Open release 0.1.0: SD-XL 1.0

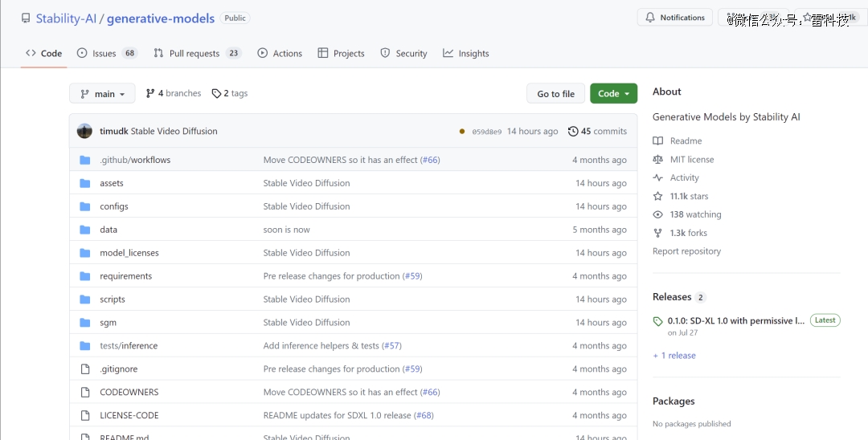pyautogui.click(x=735, y=320)
